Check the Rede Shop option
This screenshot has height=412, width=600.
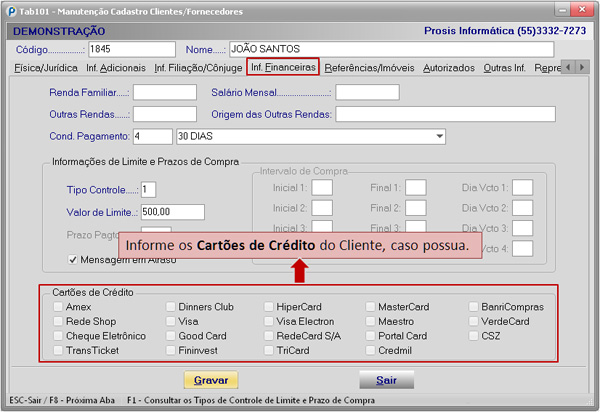point(58,321)
